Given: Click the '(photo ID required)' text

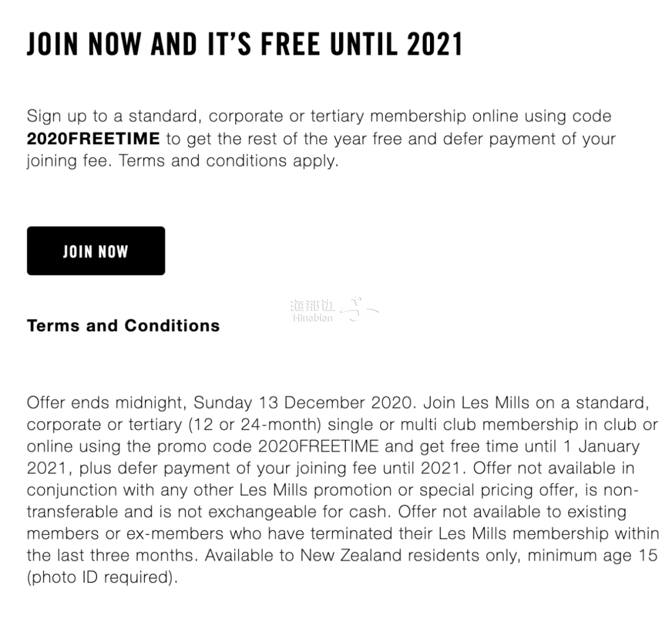Looking at the screenshot, I should pyautogui.click(x=102, y=577).
